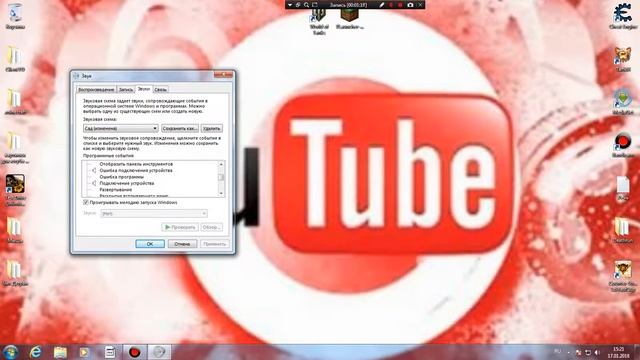Click the Применить button
This screenshot has height=360, width=640.
pos(215,244)
